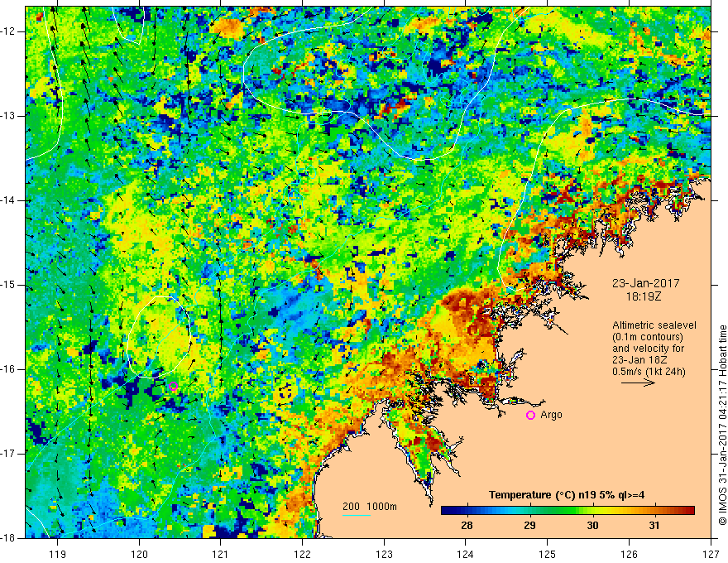This screenshot has width=728, height=563.
Task: Click the -15 latitude axis label
Action: click(x=10, y=285)
